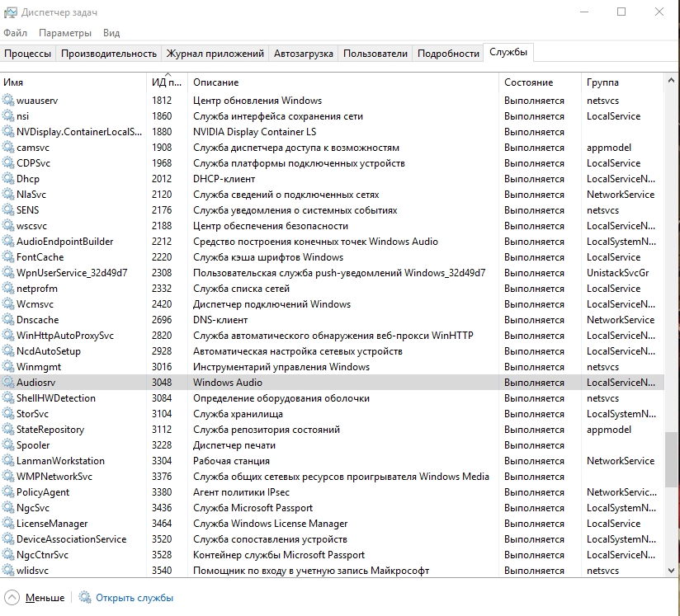Click the gear icon next to wuauserv

8,101
